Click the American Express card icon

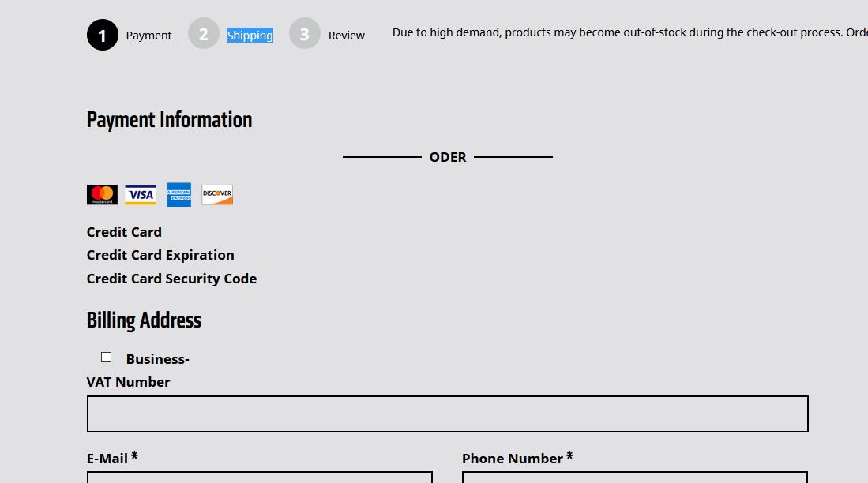pyautogui.click(x=178, y=195)
